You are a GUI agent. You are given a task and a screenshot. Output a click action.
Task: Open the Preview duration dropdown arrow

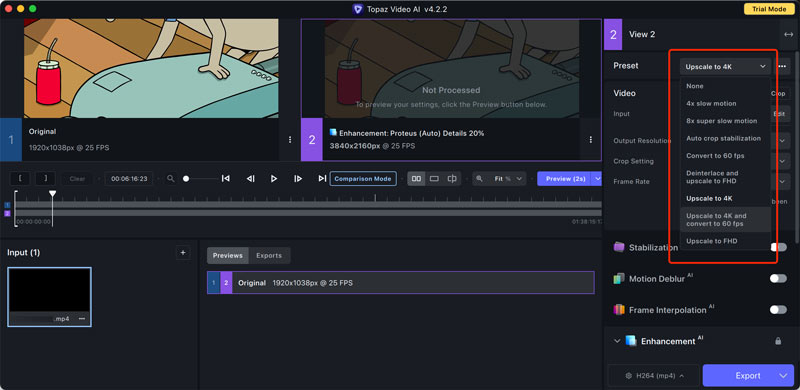click(597, 179)
